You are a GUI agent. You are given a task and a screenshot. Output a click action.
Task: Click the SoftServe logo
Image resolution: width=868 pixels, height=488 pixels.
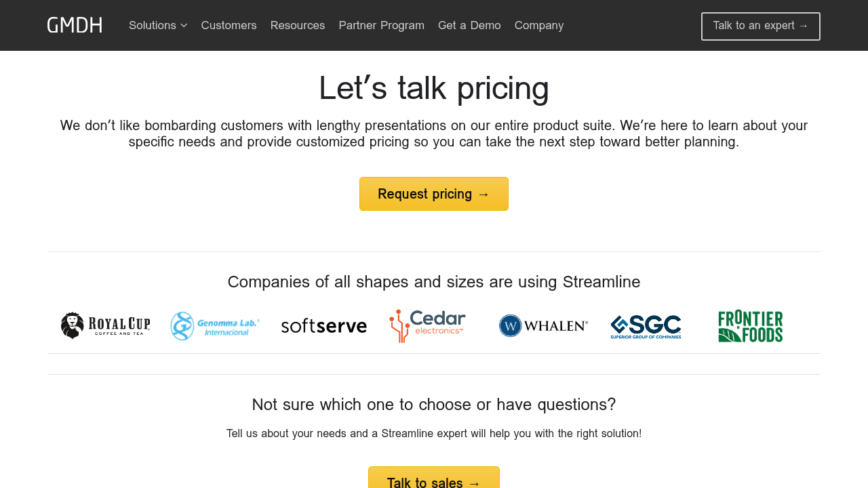point(324,326)
